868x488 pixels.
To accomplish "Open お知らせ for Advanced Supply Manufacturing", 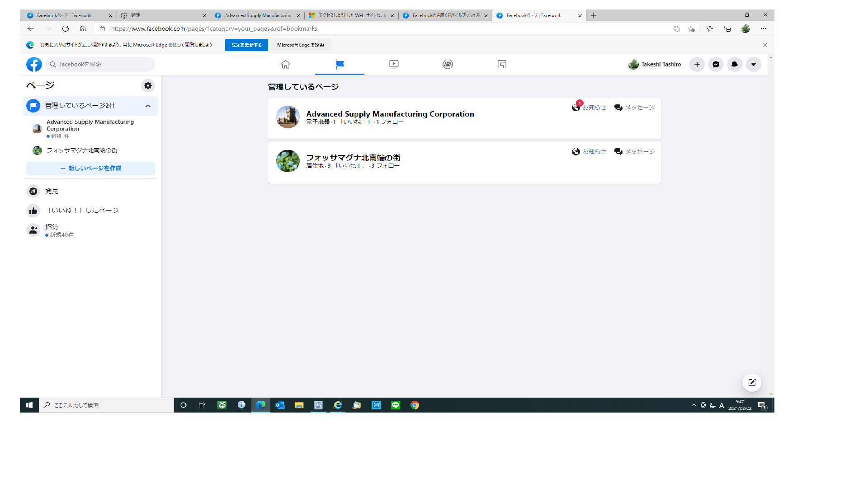I will click(589, 107).
